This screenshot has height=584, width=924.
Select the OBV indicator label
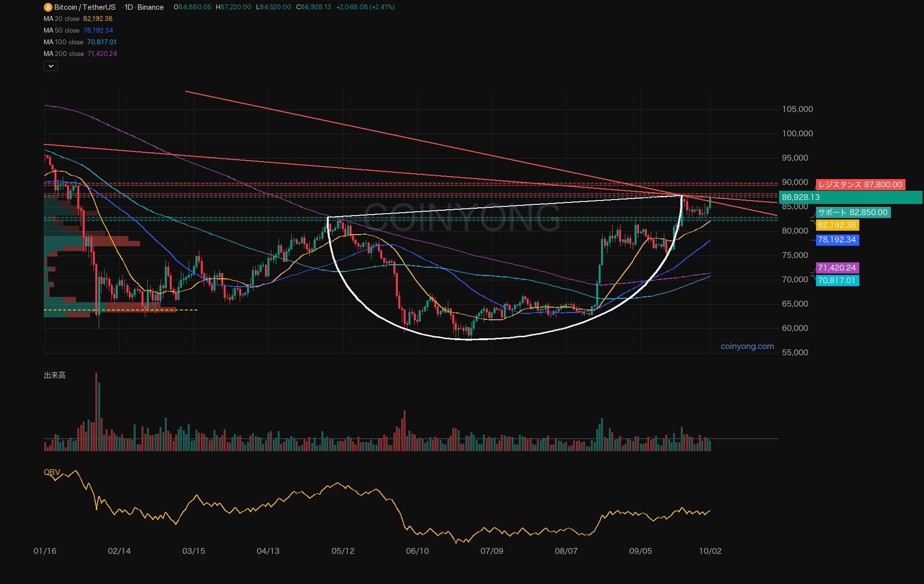coord(52,472)
